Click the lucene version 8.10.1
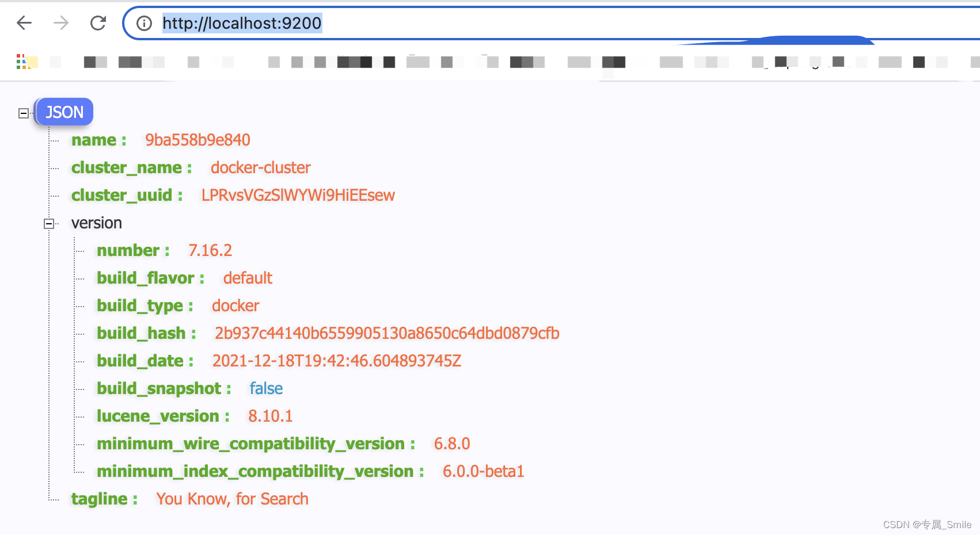The width and height of the screenshot is (980, 535). [271, 416]
